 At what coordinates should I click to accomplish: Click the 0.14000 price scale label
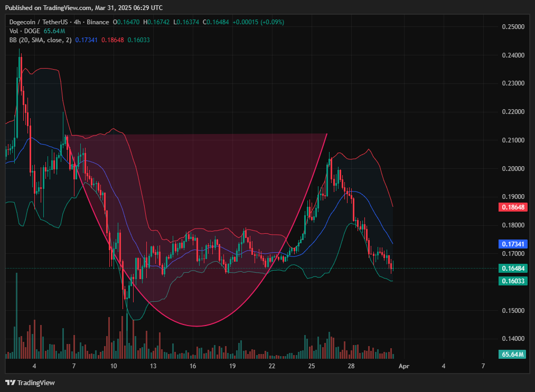[x=513, y=339]
